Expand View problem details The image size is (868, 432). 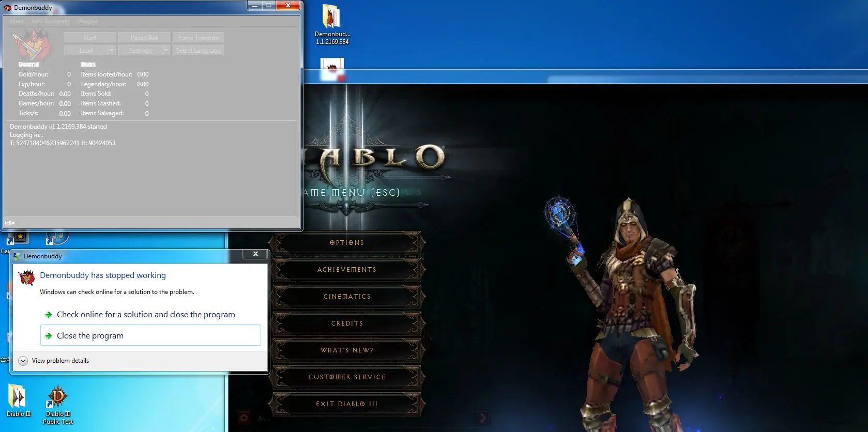54,361
